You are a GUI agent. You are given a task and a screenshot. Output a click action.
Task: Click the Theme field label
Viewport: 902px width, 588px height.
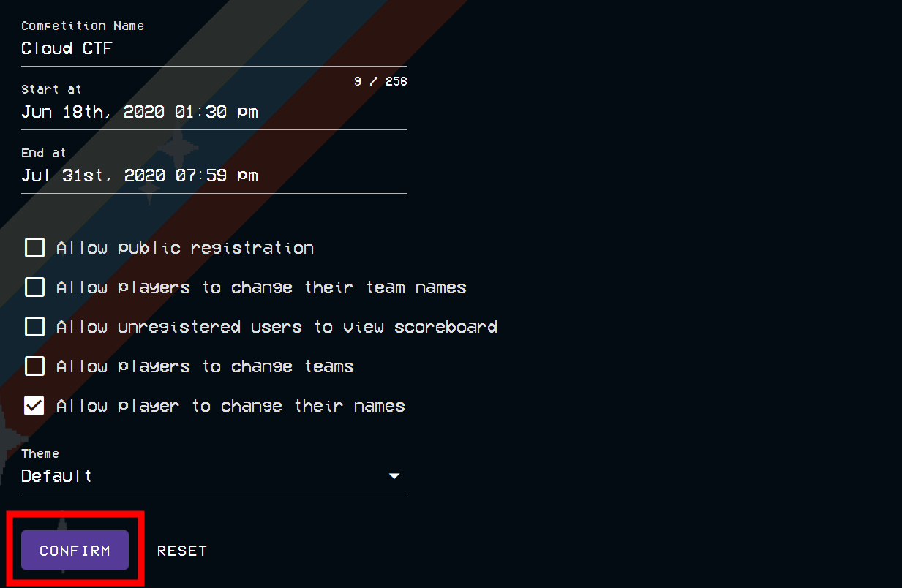[40, 453]
